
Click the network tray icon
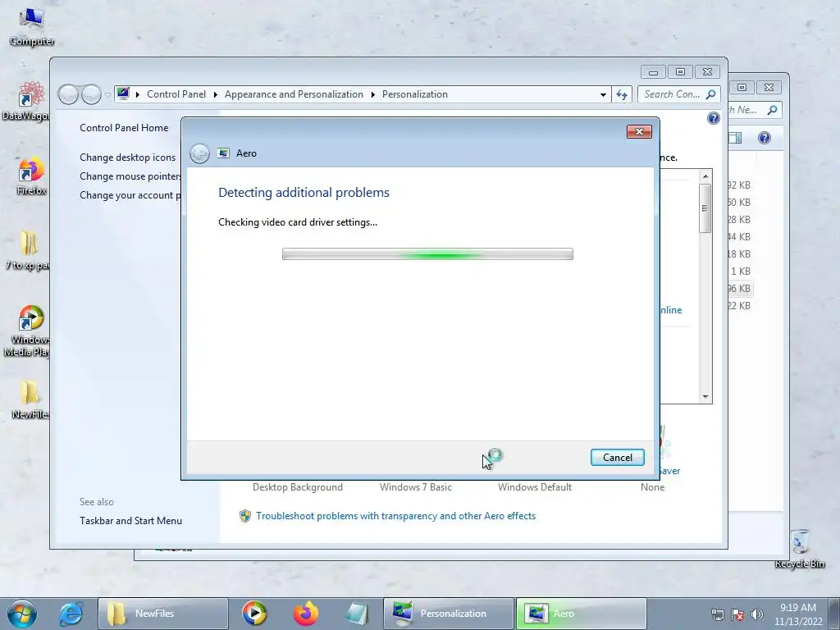pos(717,614)
